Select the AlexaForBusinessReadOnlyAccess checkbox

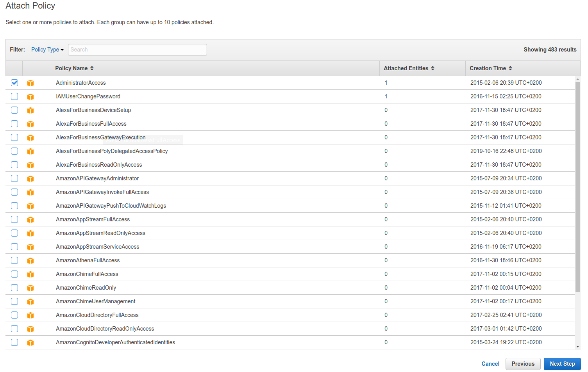(14, 165)
